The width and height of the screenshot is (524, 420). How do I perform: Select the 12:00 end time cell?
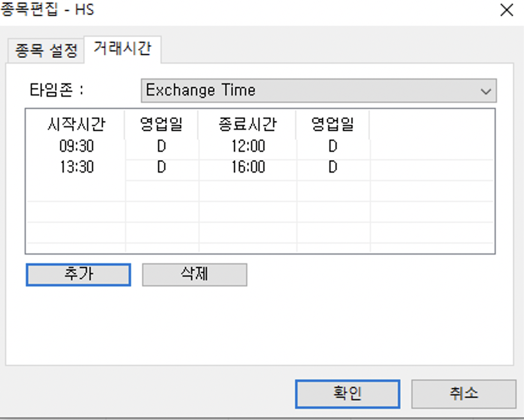[x=248, y=147]
